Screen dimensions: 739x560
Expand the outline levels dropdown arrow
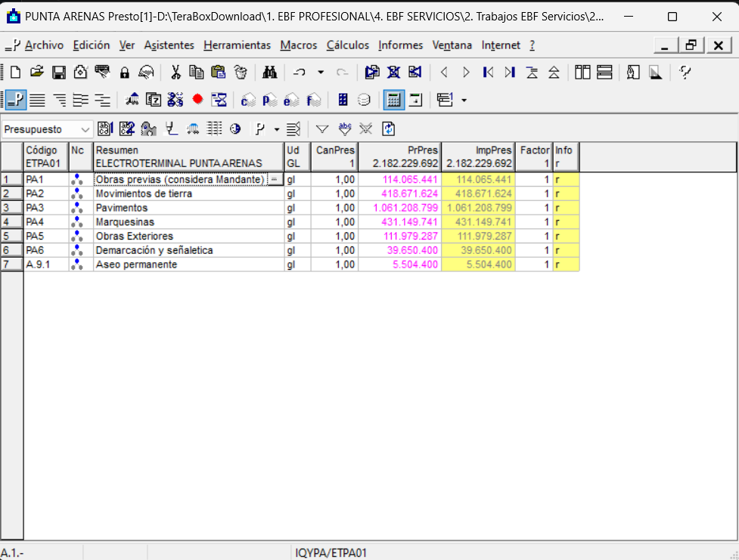pyautogui.click(x=464, y=100)
